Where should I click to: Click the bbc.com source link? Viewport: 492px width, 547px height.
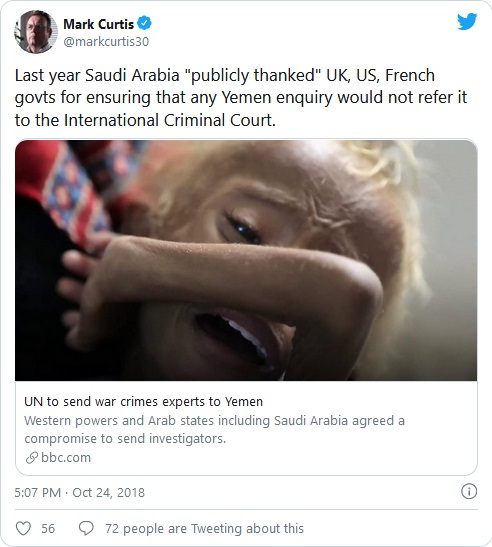(x=66, y=457)
